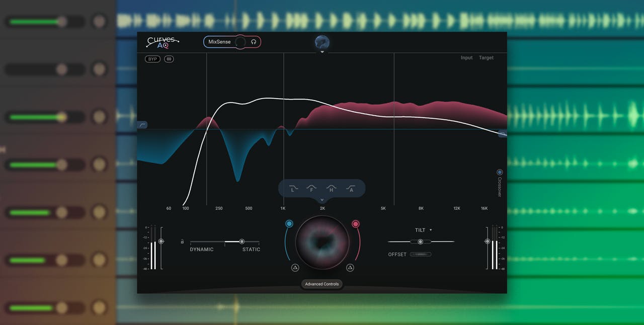Select the Input display tab
The height and width of the screenshot is (325, 644).
click(x=466, y=58)
